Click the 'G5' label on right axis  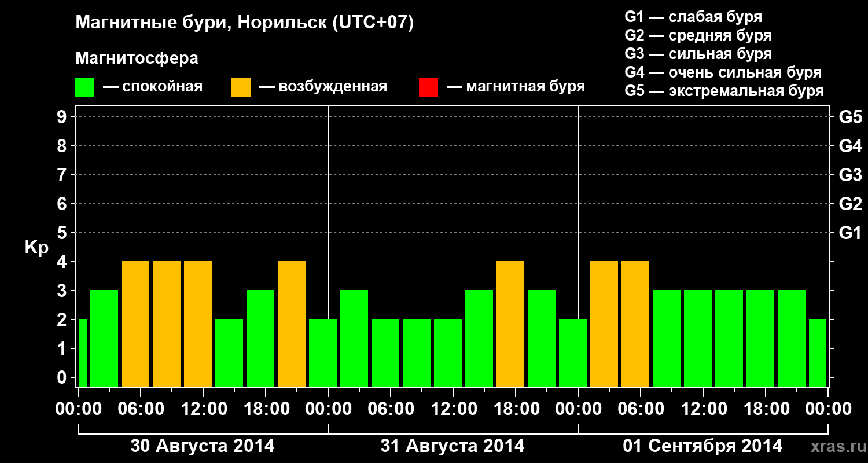pyautogui.click(x=850, y=117)
